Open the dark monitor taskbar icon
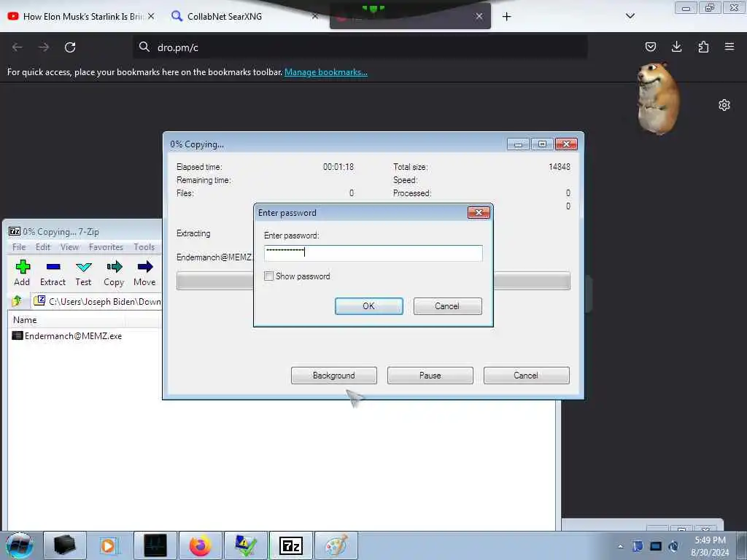The image size is (747, 560). pos(155,545)
